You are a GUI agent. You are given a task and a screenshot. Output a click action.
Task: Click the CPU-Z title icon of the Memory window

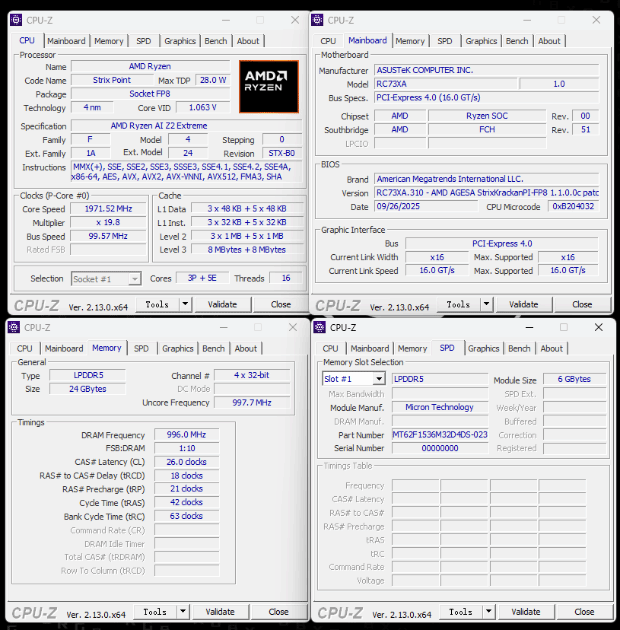(x=15, y=327)
